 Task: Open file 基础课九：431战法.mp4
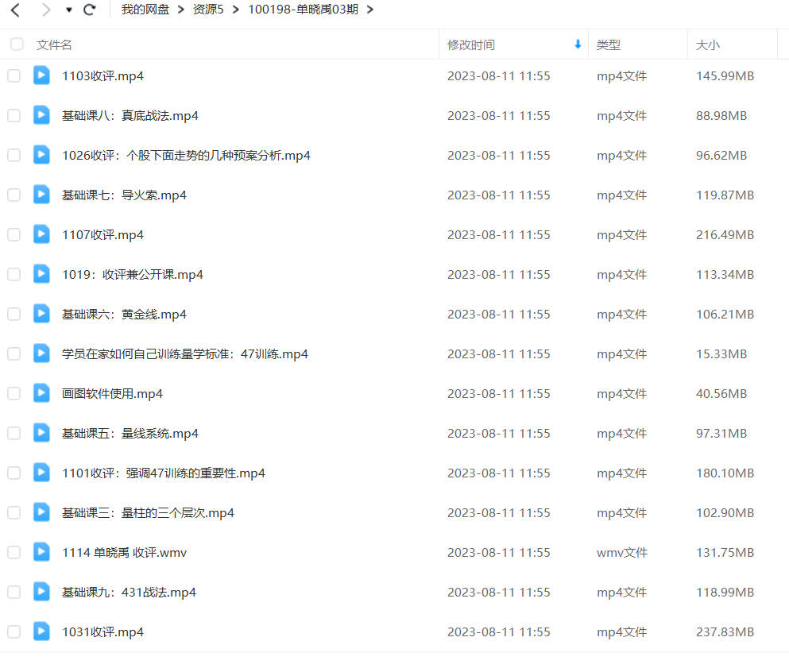[129, 593]
